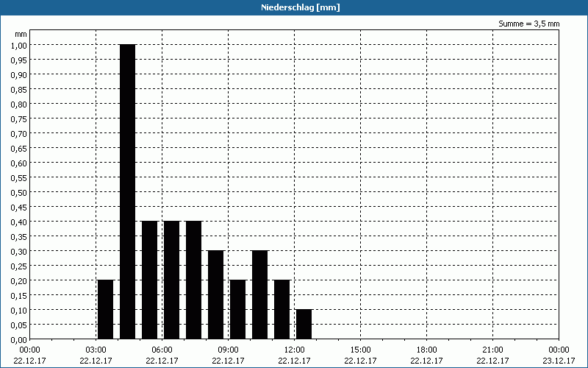This screenshot has width=588, height=368.
Task: Click the 0,40 y-axis label
Action: pos(19,222)
